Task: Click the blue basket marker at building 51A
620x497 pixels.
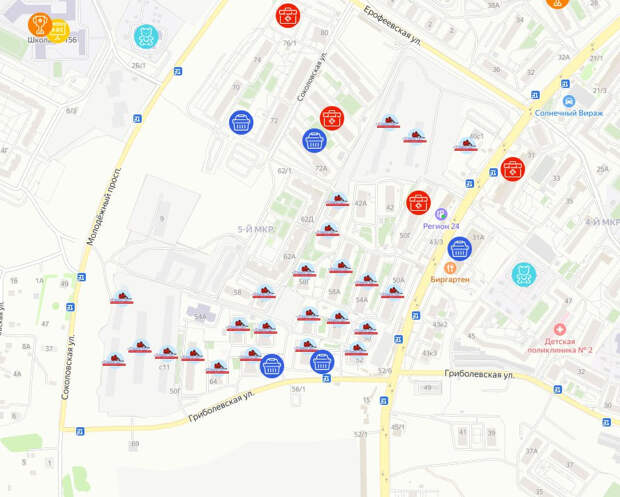Action: tap(459, 248)
